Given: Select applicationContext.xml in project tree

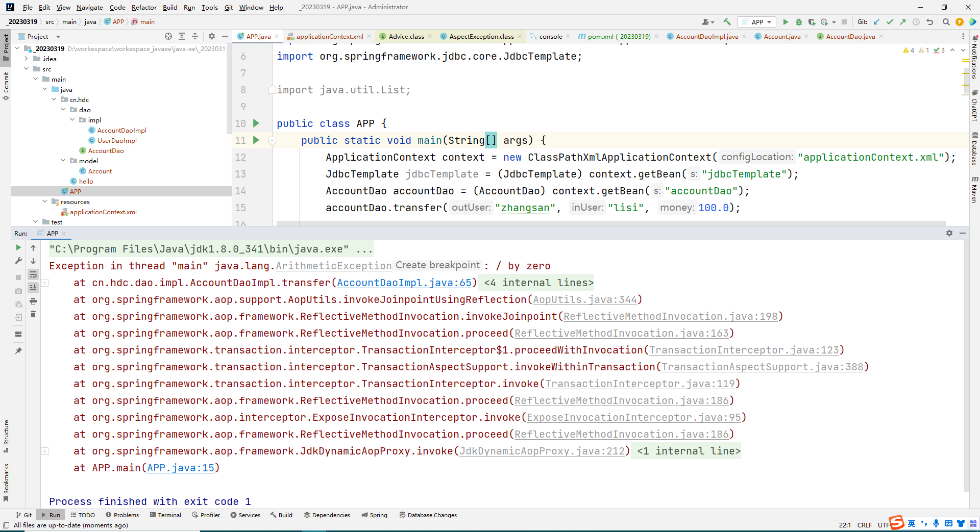Looking at the screenshot, I should click(x=103, y=212).
